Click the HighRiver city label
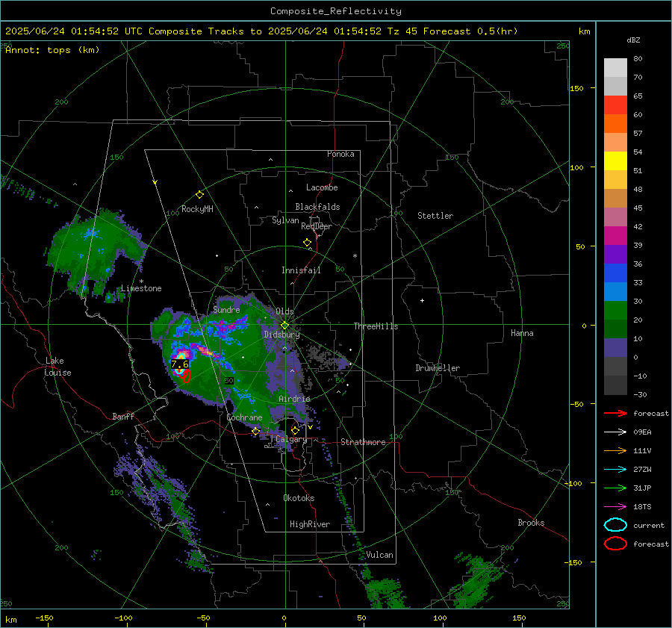The width and height of the screenshot is (672, 628). (x=310, y=524)
